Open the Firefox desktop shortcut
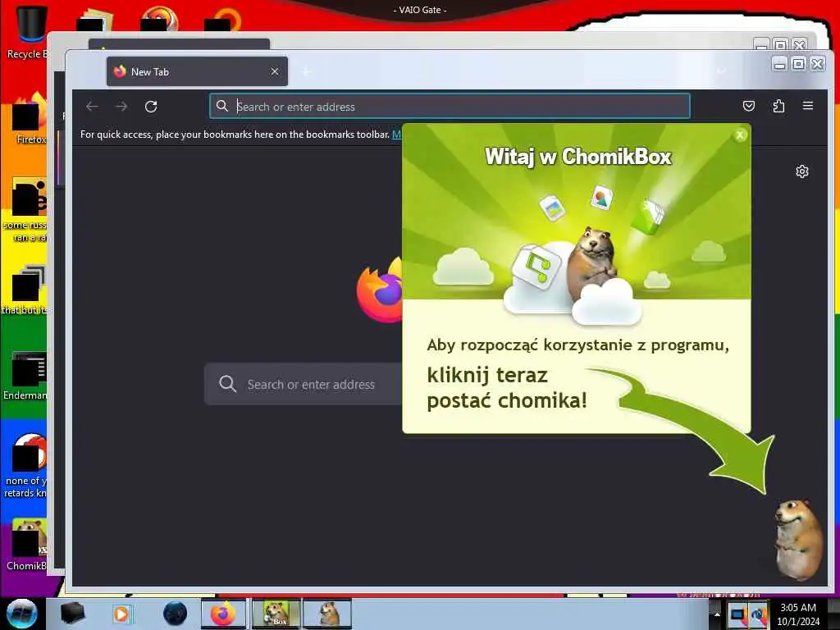This screenshot has width=840, height=630. tap(30, 119)
